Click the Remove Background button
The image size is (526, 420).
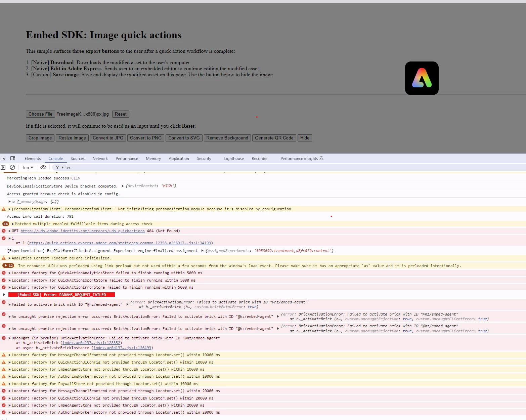point(227,138)
